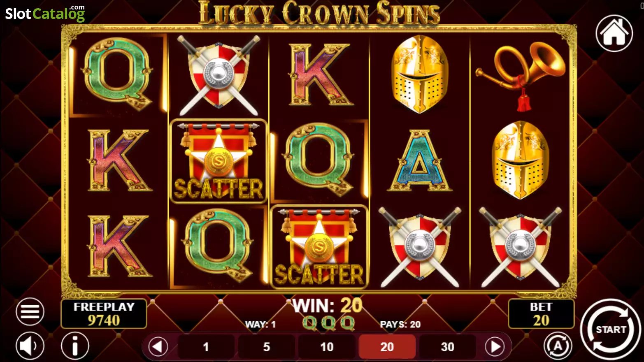Click the FREEPLAY 9740 balance box

pyautogui.click(x=104, y=314)
